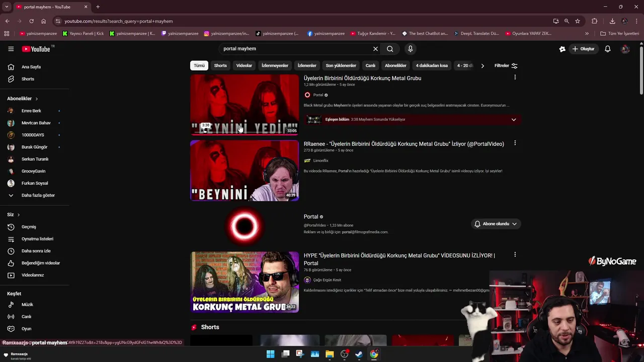Open browser extensions puzzle icon
The height and width of the screenshot is (362, 644).
pos(595,21)
